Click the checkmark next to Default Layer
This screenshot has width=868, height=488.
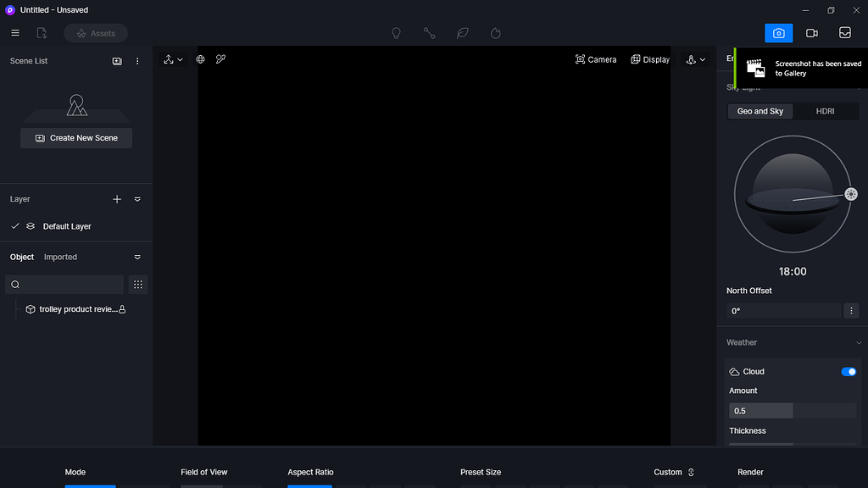14,226
